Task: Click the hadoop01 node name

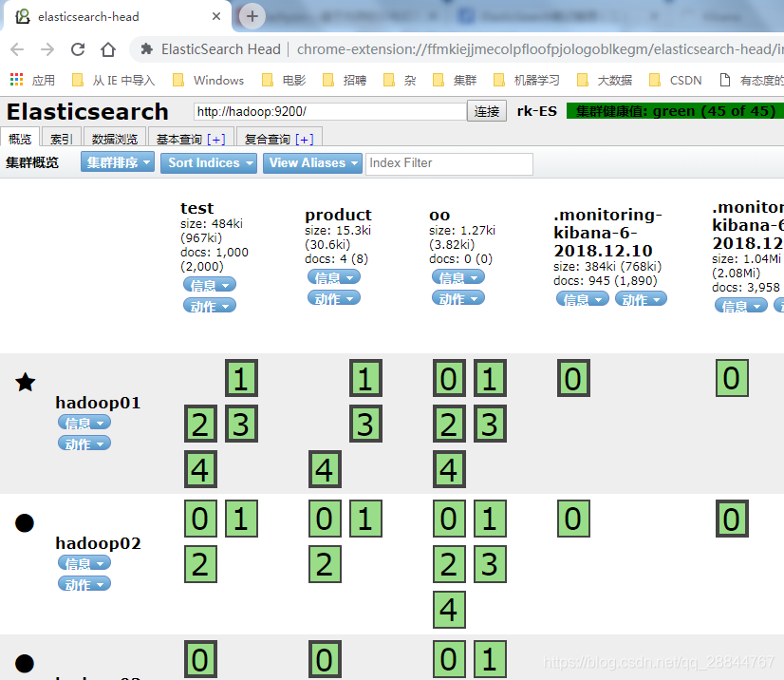Action: (x=98, y=403)
